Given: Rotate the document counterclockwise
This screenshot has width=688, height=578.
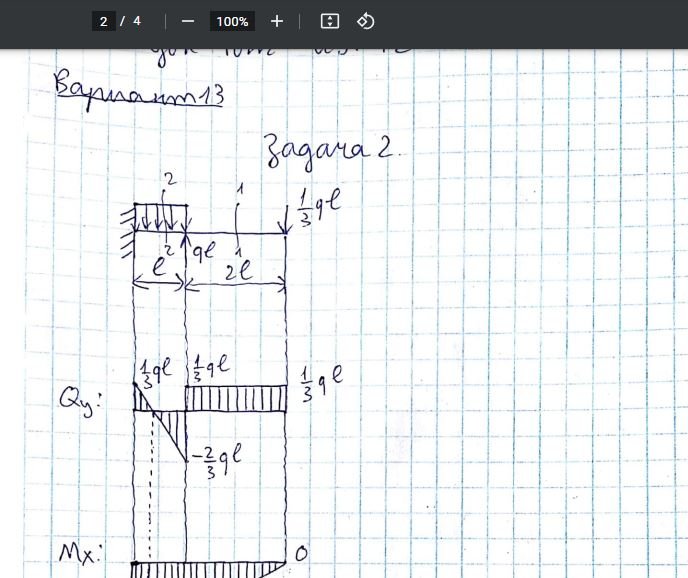Looking at the screenshot, I should coord(366,21).
